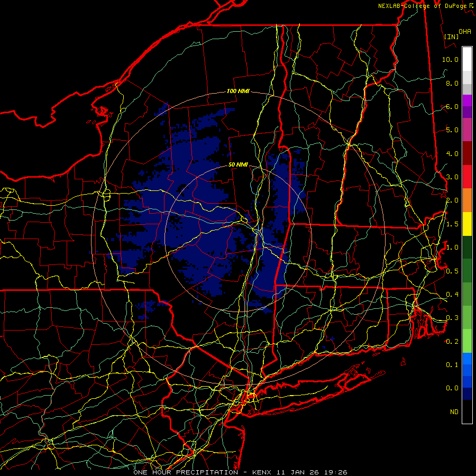Image resolution: width=476 pixels, height=476 pixels.
Task: Select the 50 NMI range ring label
Action: click(x=238, y=164)
